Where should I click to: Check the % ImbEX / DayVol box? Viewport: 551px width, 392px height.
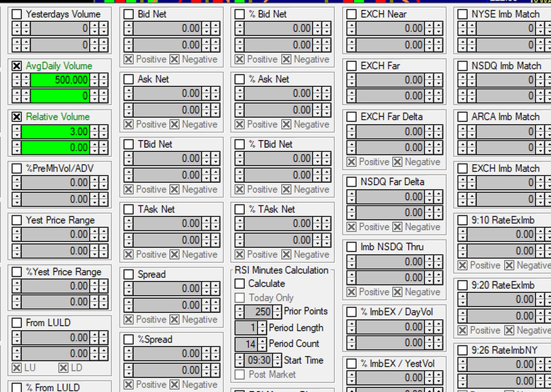[351, 312]
